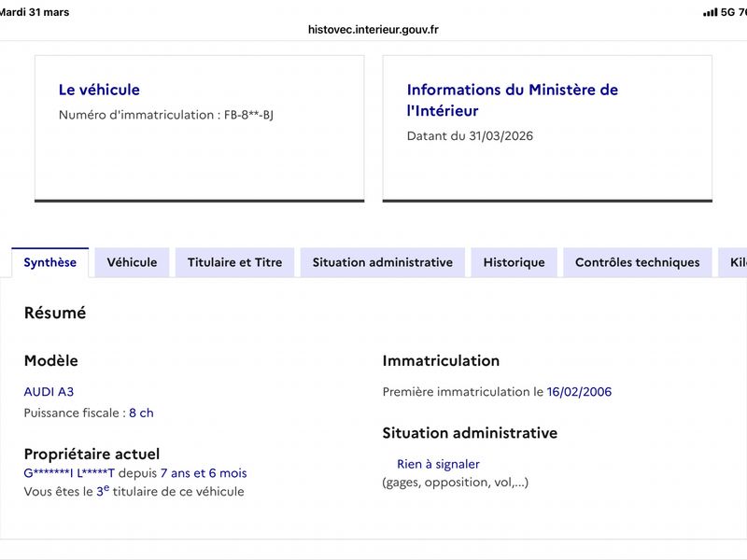
Task: Click the owner name G*******I L*****T
Action: 69,473
